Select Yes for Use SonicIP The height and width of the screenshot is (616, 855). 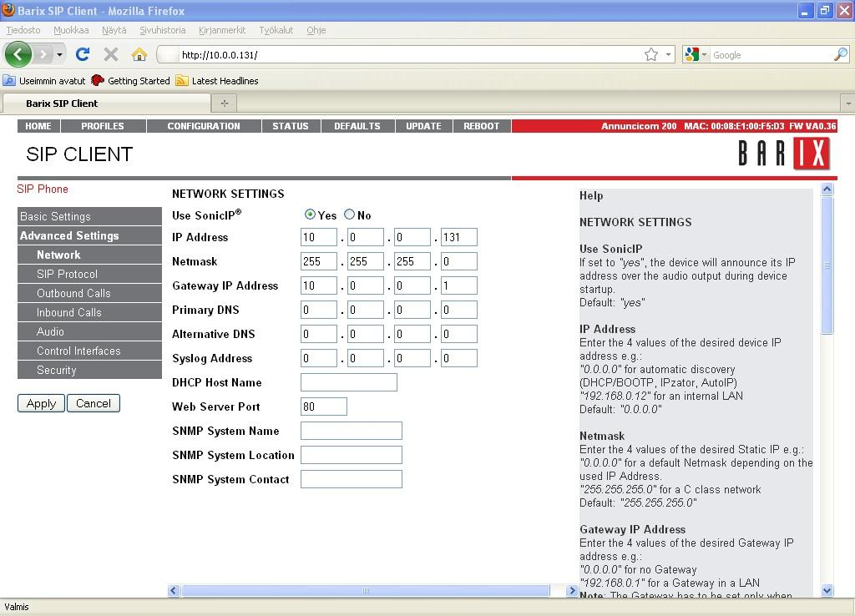point(311,215)
